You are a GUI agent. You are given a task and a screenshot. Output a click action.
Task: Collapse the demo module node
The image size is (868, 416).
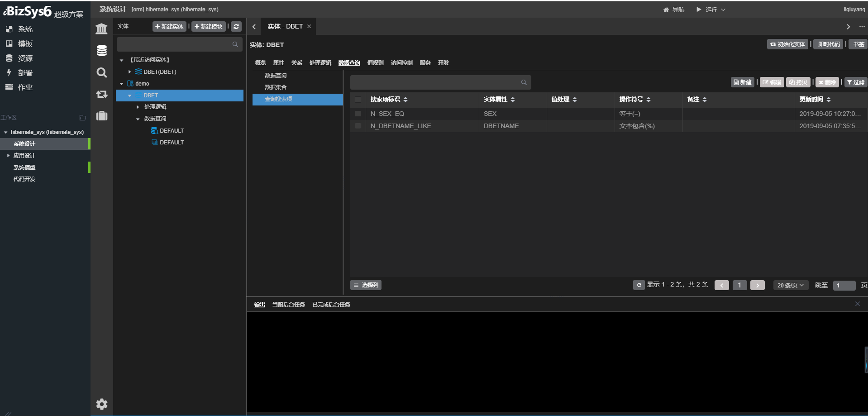121,84
